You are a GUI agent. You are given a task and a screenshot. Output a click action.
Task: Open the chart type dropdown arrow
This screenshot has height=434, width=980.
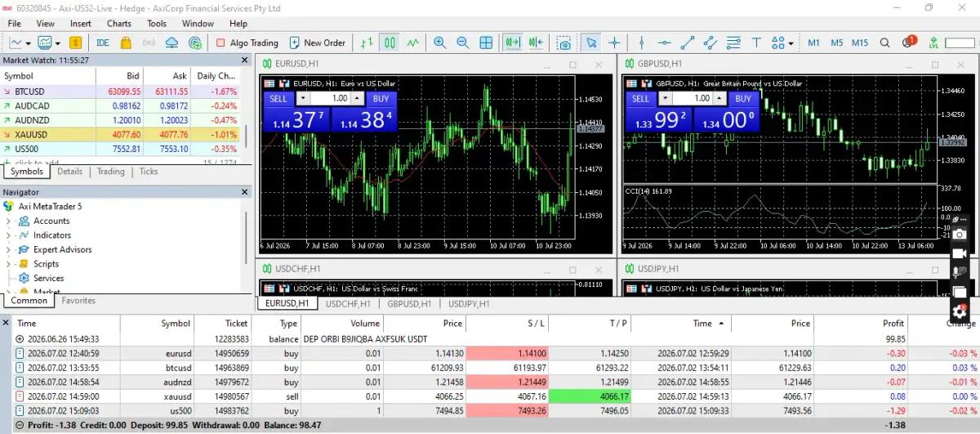(x=28, y=43)
